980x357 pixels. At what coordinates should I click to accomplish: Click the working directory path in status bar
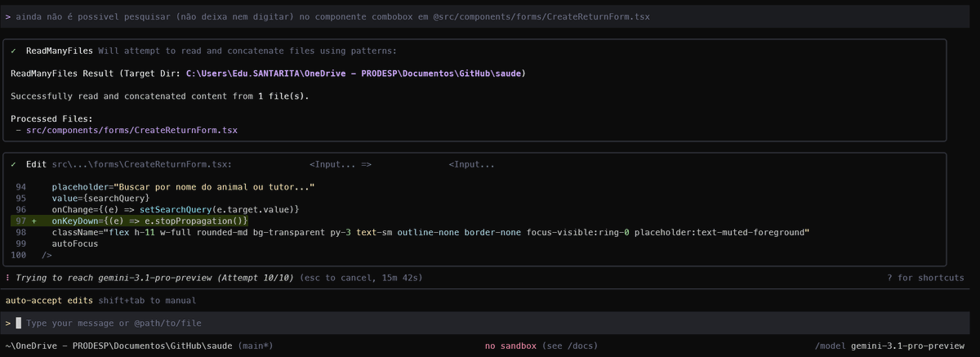[x=119, y=346]
